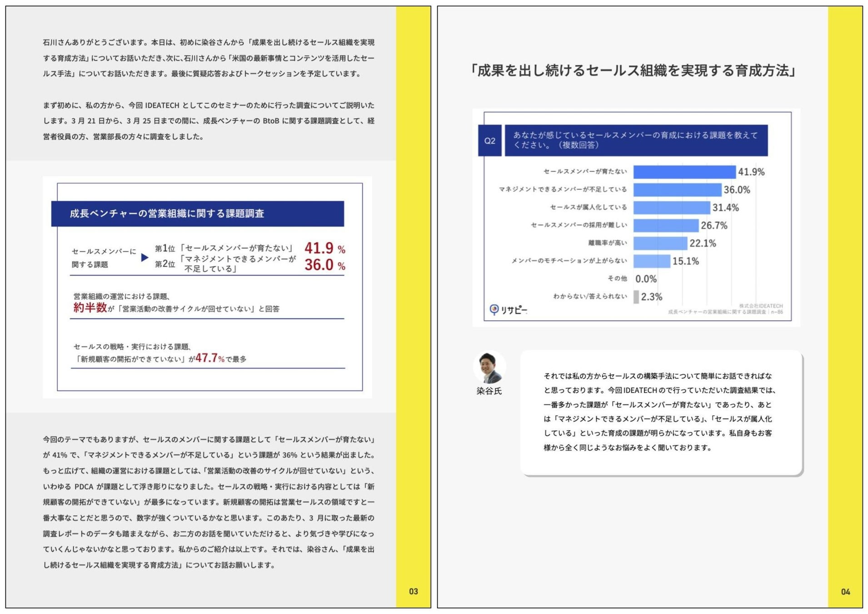Click the 0.0% value in the chart
868x614 pixels.
point(646,279)
